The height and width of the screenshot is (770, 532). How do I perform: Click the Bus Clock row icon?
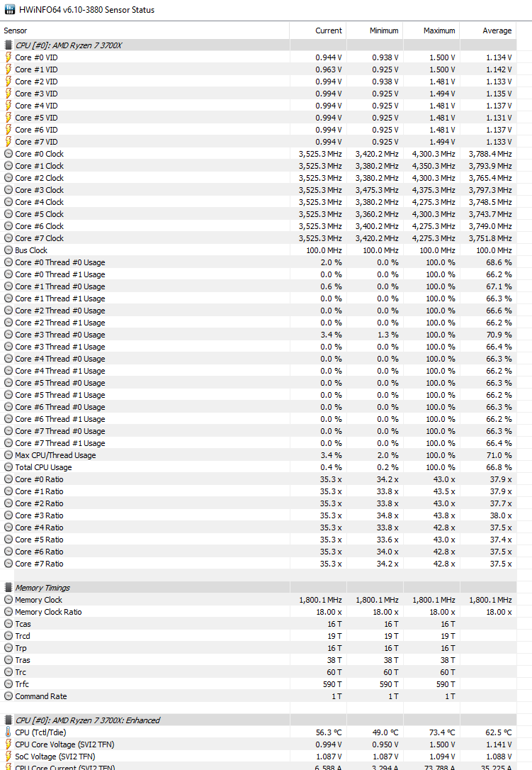9,250
